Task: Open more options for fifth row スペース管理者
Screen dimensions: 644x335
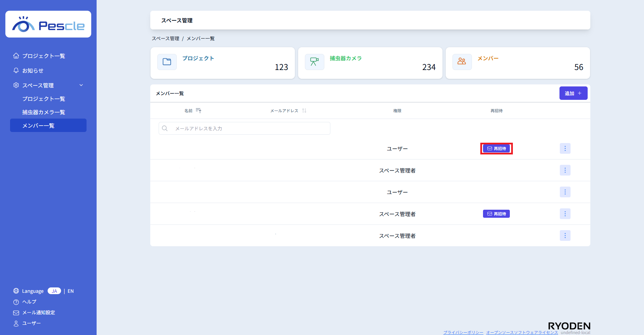Action: tap(565, 236)
